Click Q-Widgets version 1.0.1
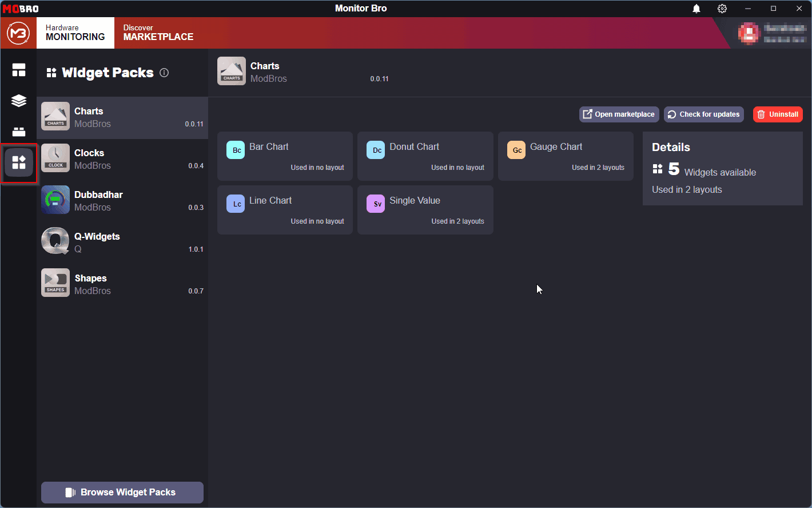The height and width of the screenshot is (508, 812). (x=196, y=249)
